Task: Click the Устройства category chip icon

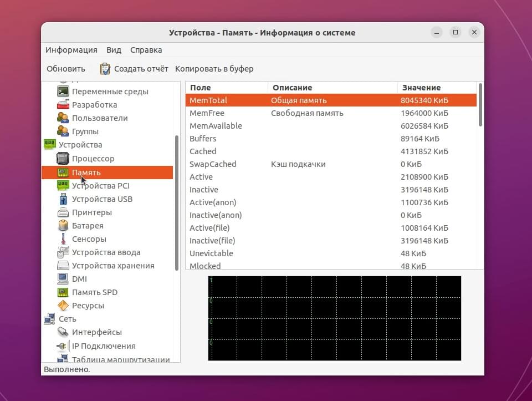Action: click(x=50, y=144)
